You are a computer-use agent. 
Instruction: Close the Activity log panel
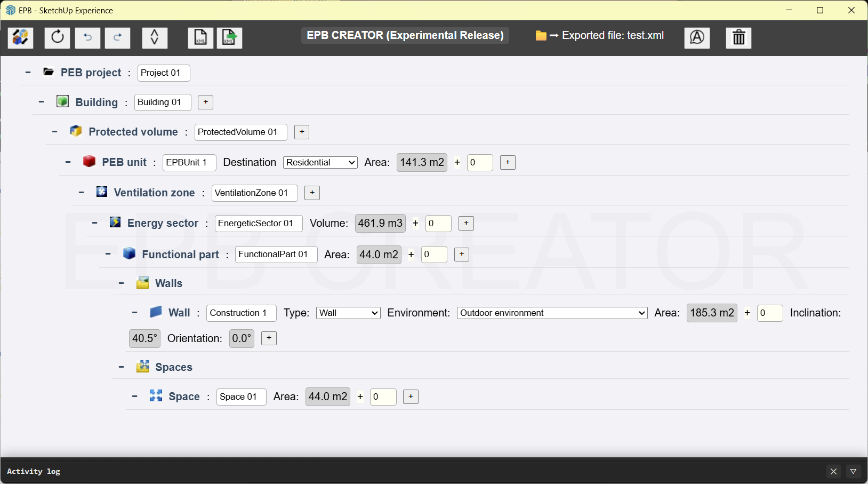(x=833, y=471)
